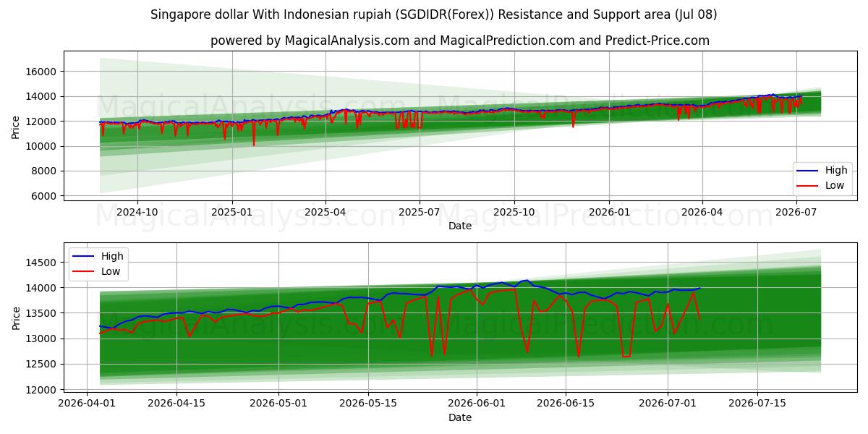
Task: Click 'Low' in the bottom chart legend
Action: coord(111,271)
